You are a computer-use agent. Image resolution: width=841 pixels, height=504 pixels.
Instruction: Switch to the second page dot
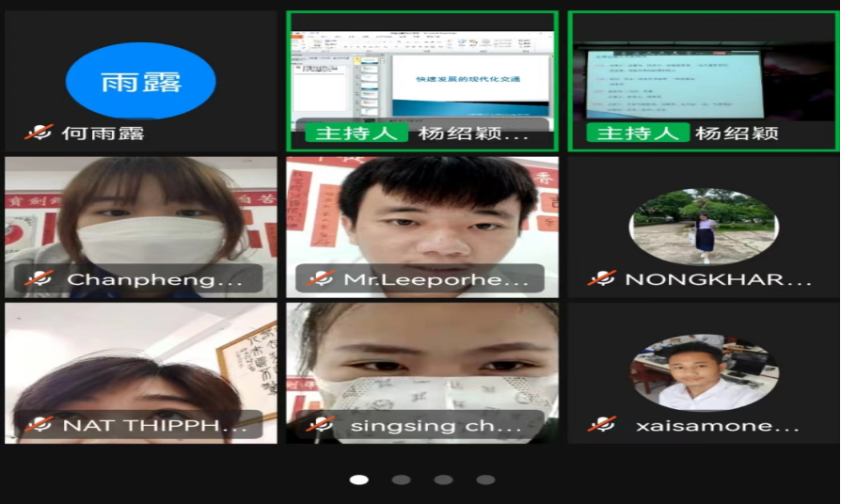401,480
